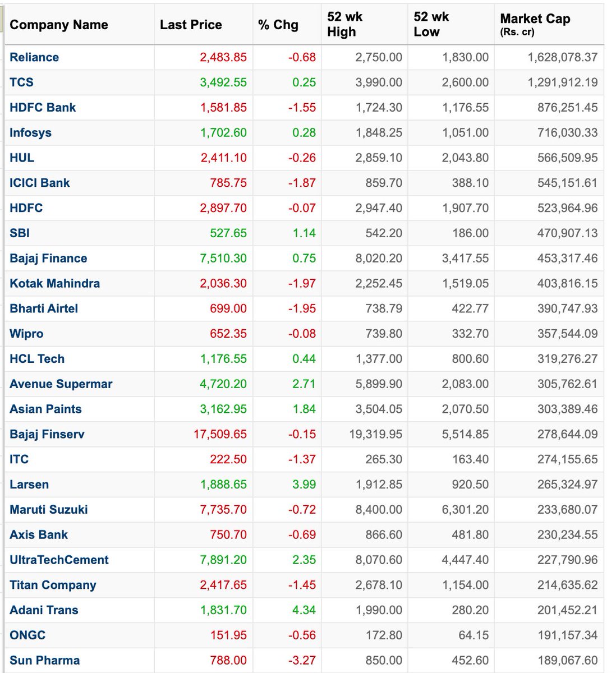Click the Larsen company name
This screenshot has width=616, height=673.
point(29,485)
